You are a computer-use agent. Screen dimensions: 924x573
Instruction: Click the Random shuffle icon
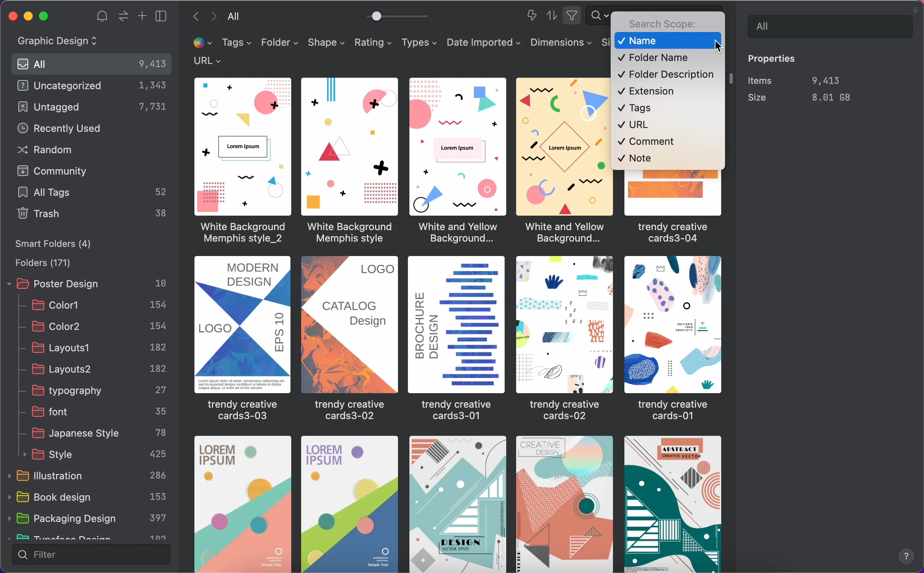pos(23,150)
